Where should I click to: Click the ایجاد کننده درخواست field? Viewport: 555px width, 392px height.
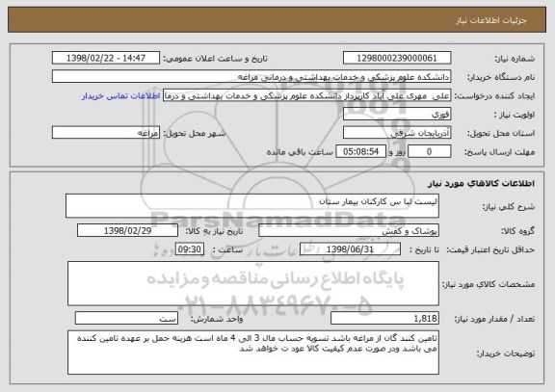click(x=306, y=95)
